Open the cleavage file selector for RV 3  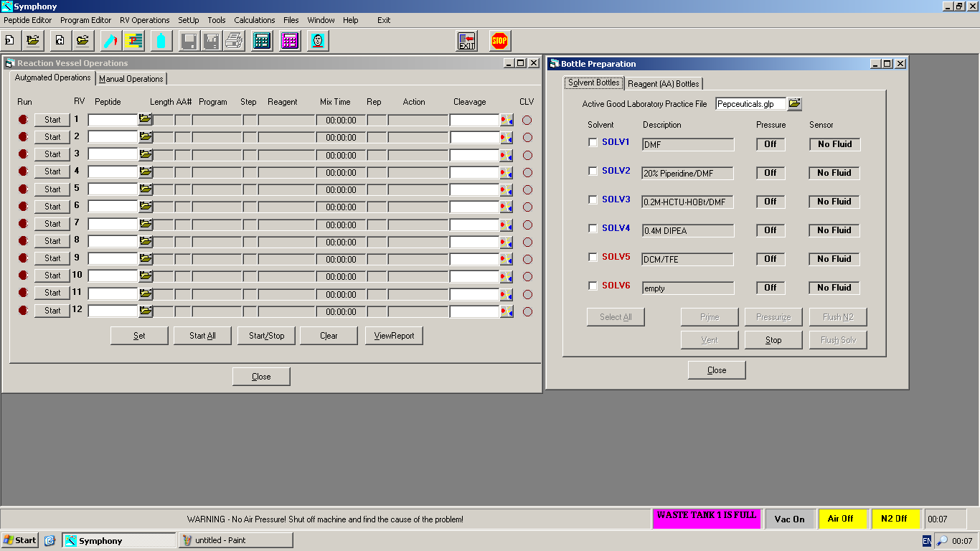(507, 154)
